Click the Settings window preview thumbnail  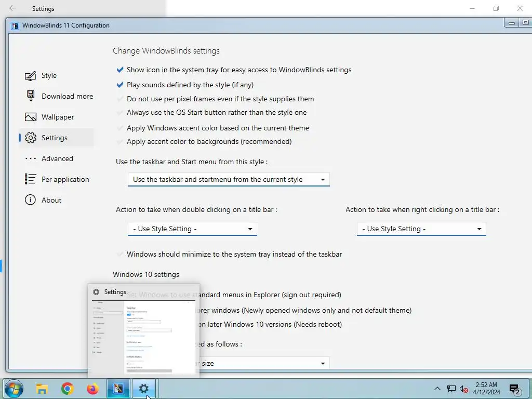pos(143,337)
